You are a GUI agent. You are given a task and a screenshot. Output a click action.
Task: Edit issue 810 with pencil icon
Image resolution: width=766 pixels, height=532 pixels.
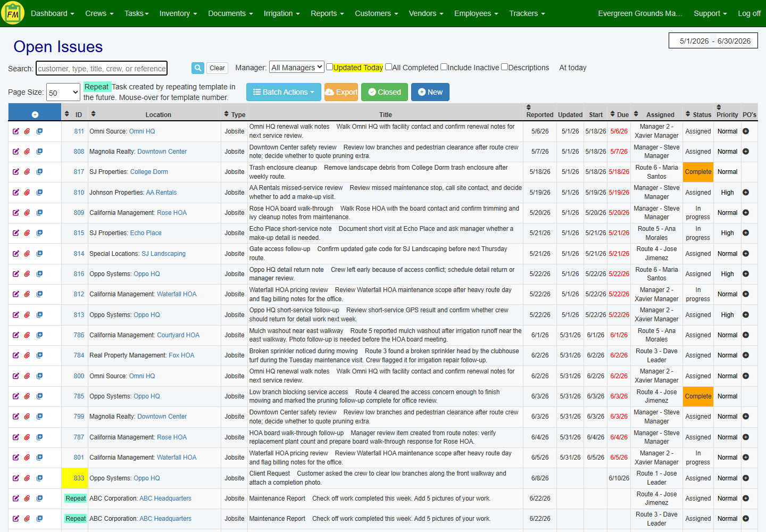pyautogui.click(x=16, y=193)
